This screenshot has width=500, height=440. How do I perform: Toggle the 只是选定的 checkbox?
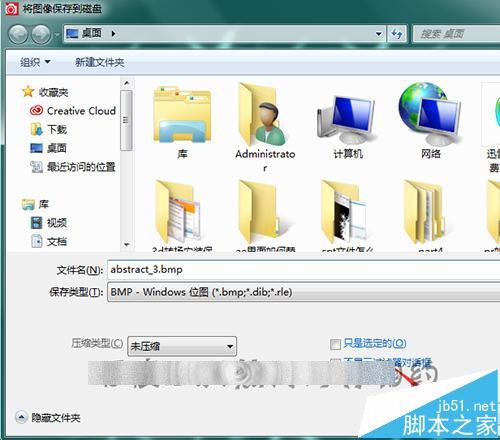(335, 344)
